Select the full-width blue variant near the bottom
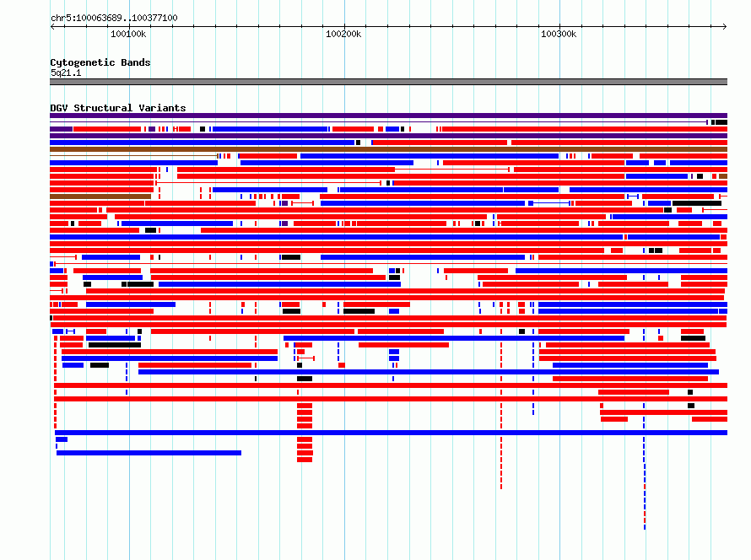 pos(391,433)
